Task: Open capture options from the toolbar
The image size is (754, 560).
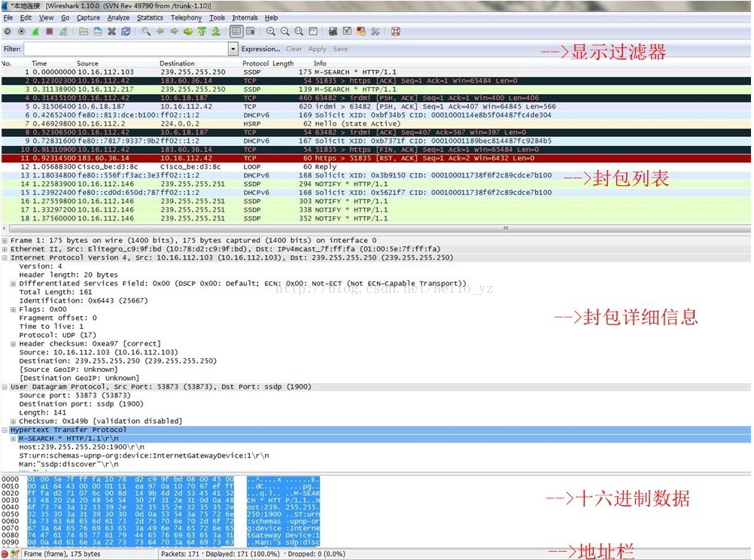Action: click(x=21, y=32)
